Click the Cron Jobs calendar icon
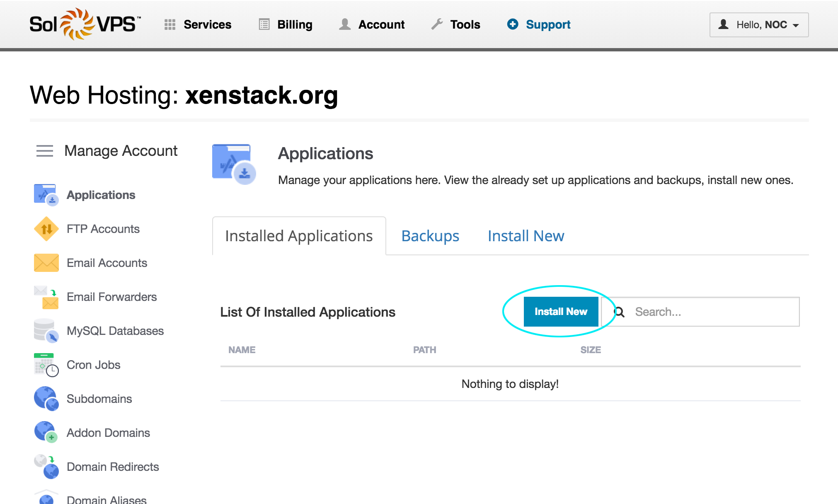 click(46, 365)
